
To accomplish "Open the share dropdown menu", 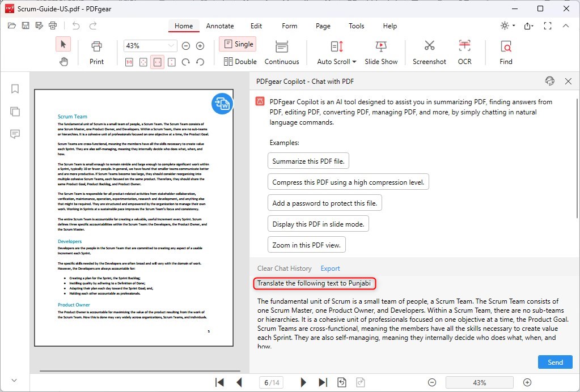I will click(x=528, y=25).
